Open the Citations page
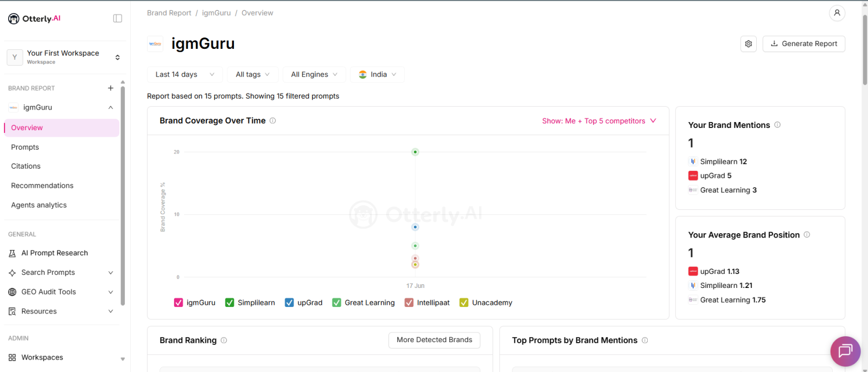Image resolution: width=868 pixels, height=372 pixels. click(26, 166)
